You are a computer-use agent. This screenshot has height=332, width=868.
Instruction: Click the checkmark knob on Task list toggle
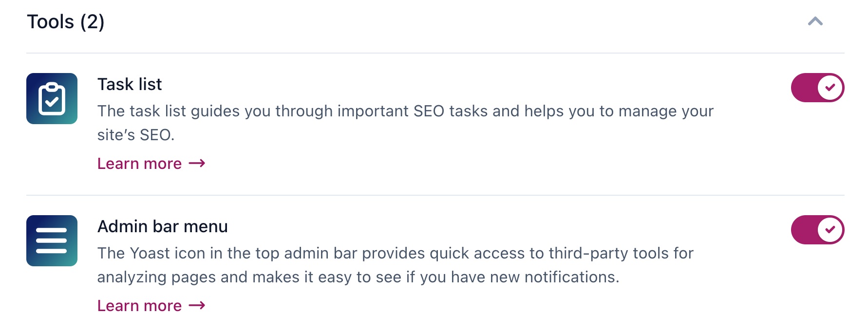830,88
